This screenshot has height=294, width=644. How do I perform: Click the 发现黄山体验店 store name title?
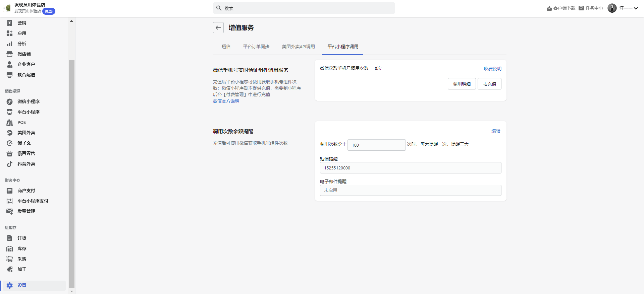tap(30, 5)
